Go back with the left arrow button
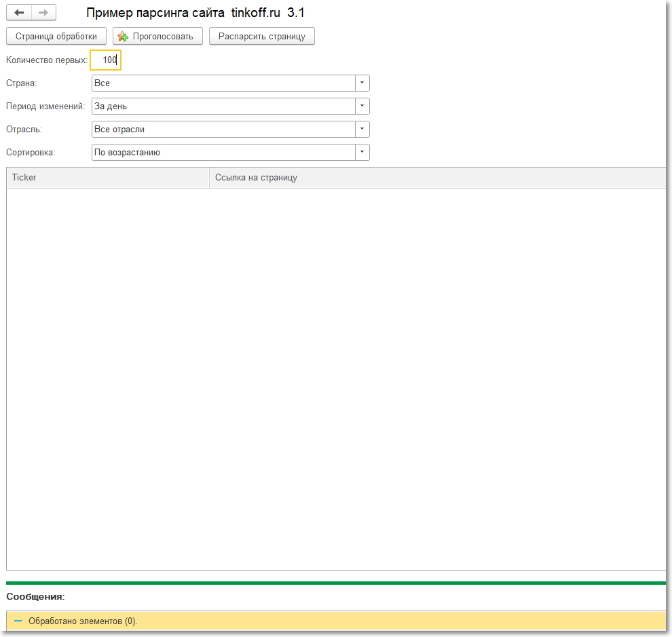 pos(19,13)
